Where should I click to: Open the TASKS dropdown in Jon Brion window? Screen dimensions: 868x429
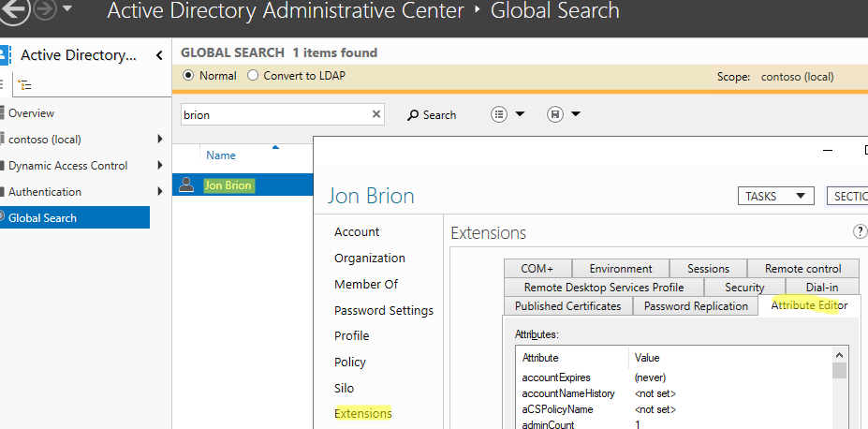775,196
